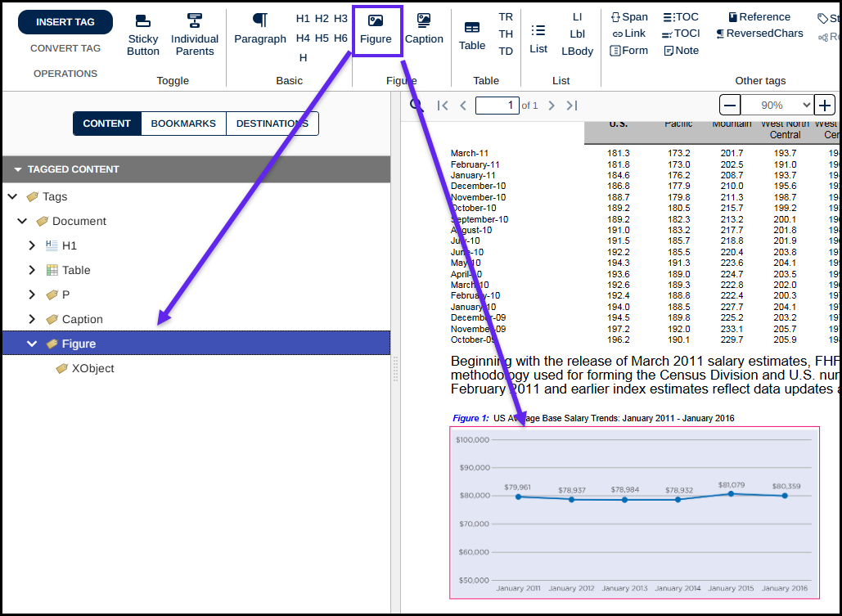The width and height of the screenshot is (842, 616).
Task: Switch to OPERATIONS mode
Action: pos(65,74)
